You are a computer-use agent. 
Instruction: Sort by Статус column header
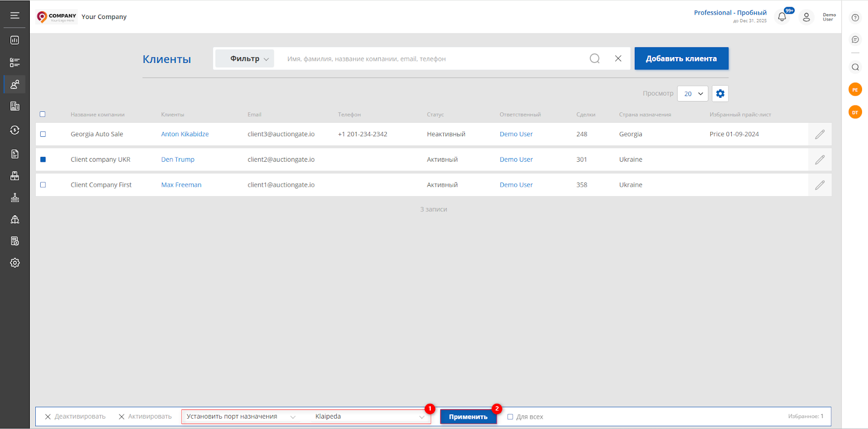435,115
